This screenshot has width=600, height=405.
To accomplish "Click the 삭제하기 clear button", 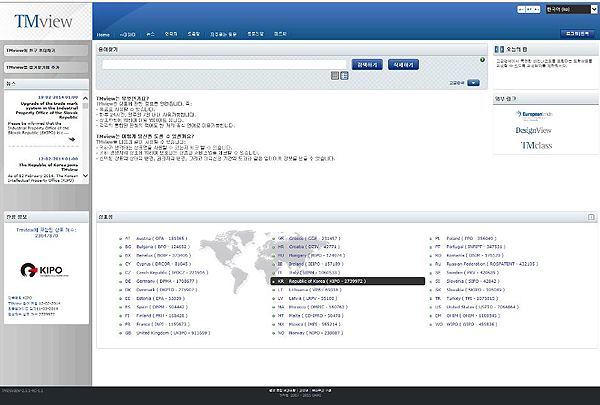I will 403,65.
